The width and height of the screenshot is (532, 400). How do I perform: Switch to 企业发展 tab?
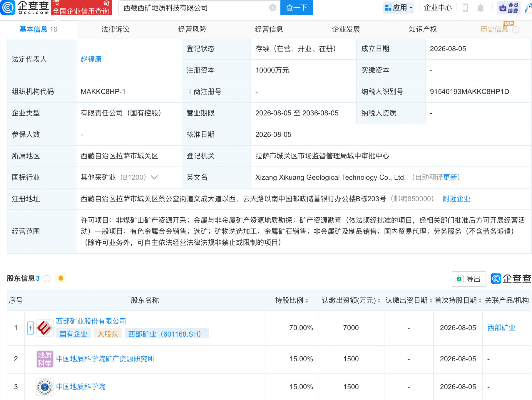tap(346, 29)
